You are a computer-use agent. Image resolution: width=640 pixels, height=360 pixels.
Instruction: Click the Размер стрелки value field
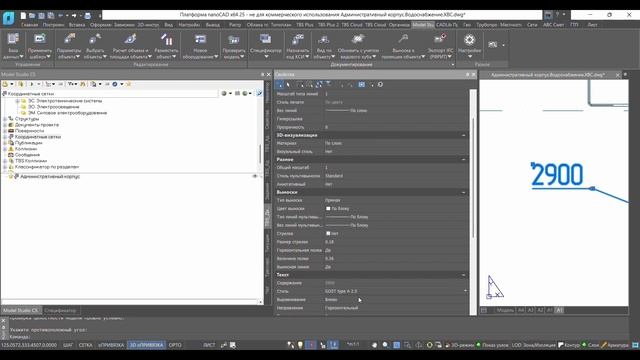click(x=396, y=242)
